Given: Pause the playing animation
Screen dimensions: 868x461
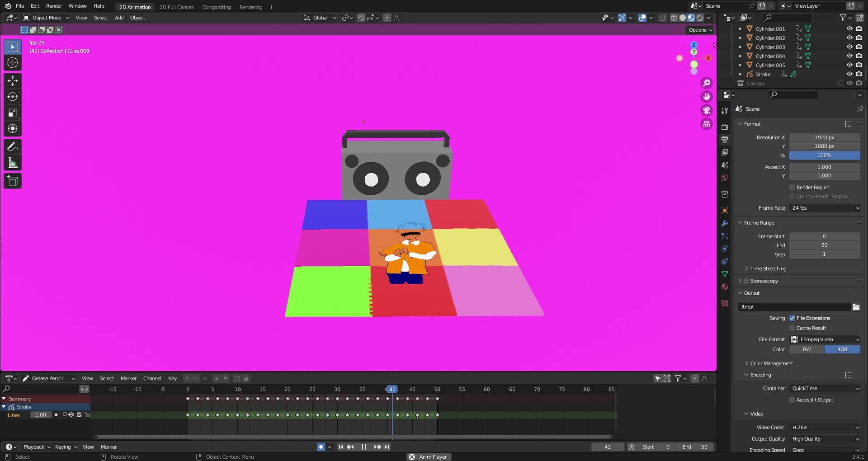Looking at the screenshot, I should pos(364,447).
